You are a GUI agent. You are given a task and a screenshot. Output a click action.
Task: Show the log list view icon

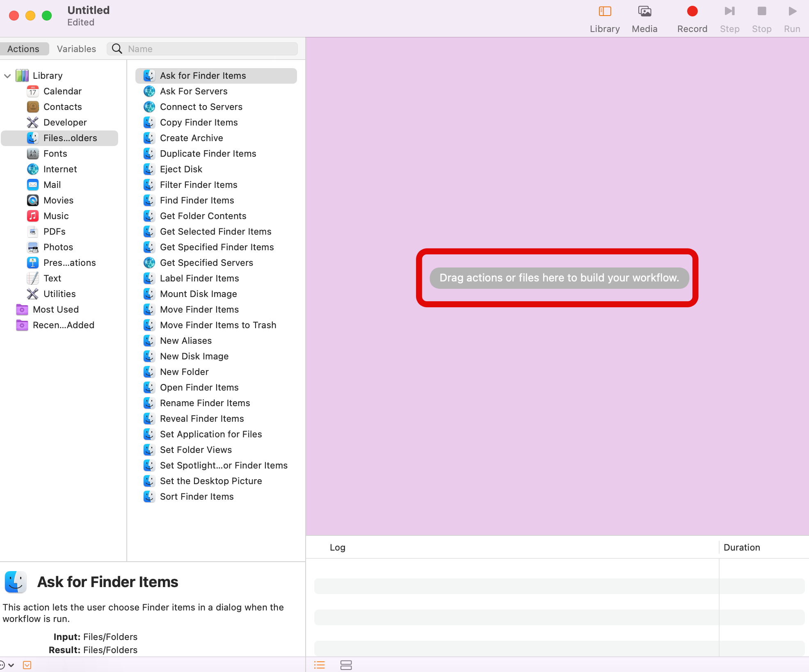click(319, 665)
